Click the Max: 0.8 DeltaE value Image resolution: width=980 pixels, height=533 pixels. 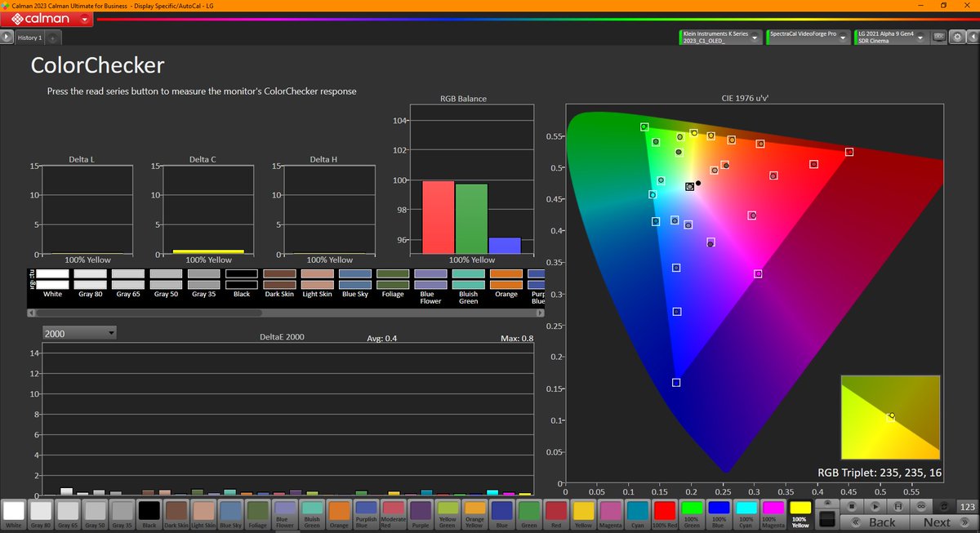point(516,338)
